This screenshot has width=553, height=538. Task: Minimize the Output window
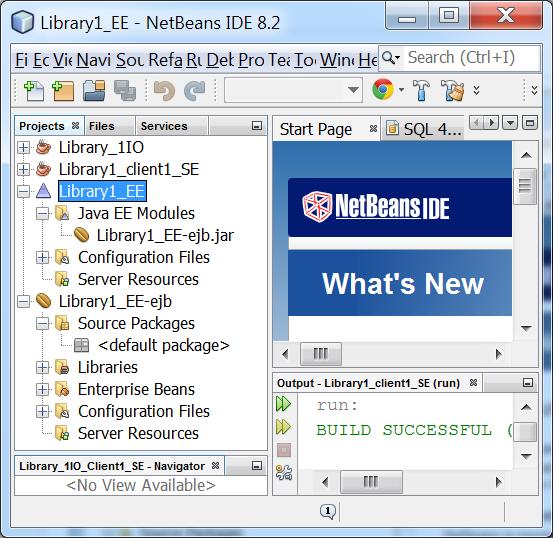click(528, 383)
